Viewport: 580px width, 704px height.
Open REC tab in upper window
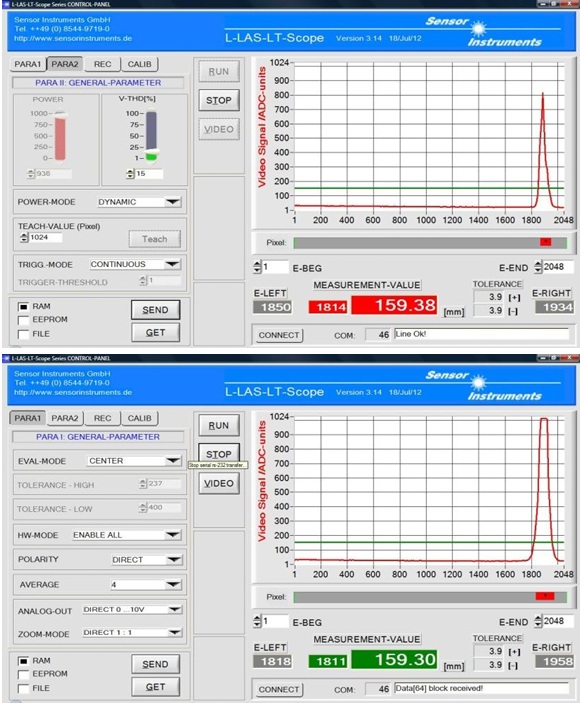tap(102, 64)
